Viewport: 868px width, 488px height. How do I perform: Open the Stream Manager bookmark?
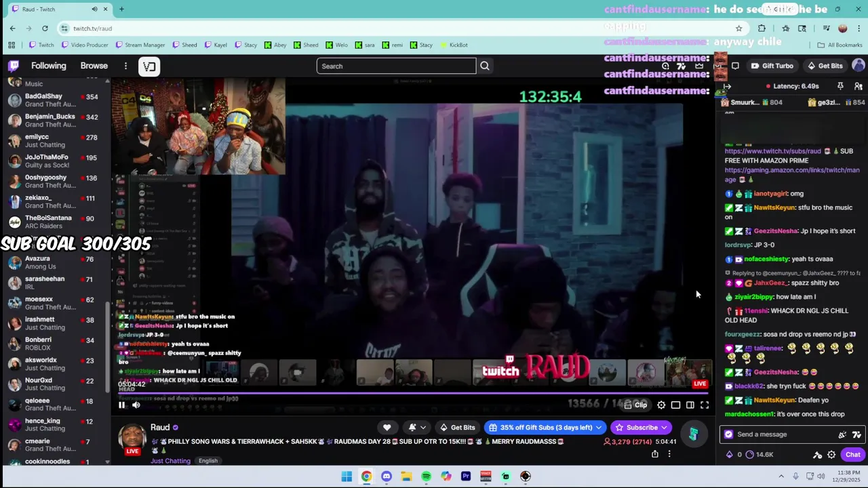[x=140, y=45]
